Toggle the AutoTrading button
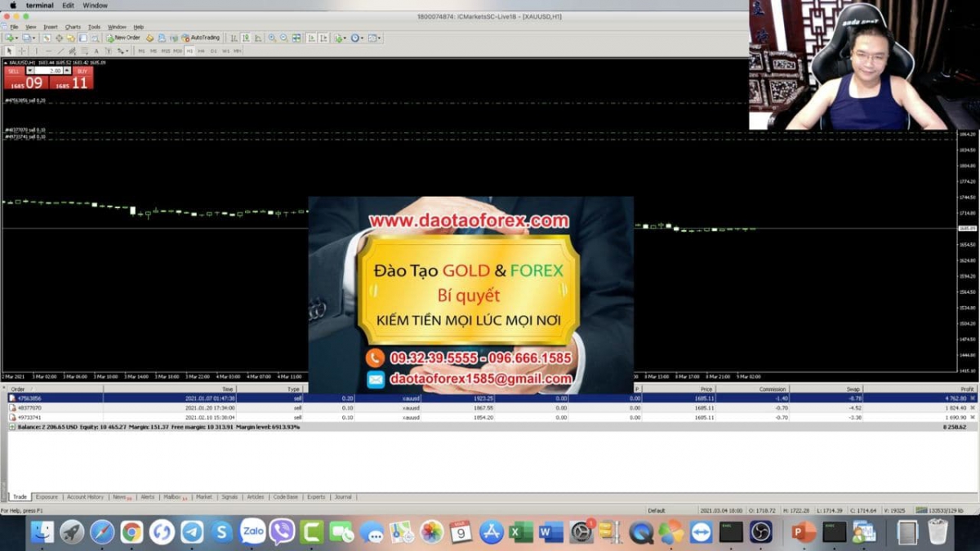The width and height of the screenshot is (980, 551). click(x=200, y=38)
